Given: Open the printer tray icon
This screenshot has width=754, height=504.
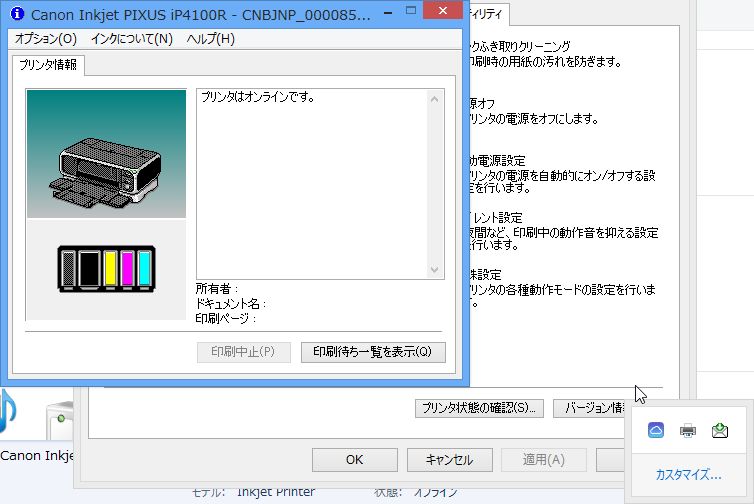Looking at the screenshot, I should point(688,430).
